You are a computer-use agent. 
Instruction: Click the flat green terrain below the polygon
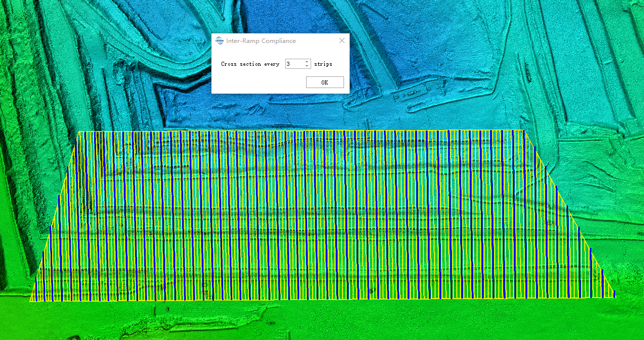324,319
